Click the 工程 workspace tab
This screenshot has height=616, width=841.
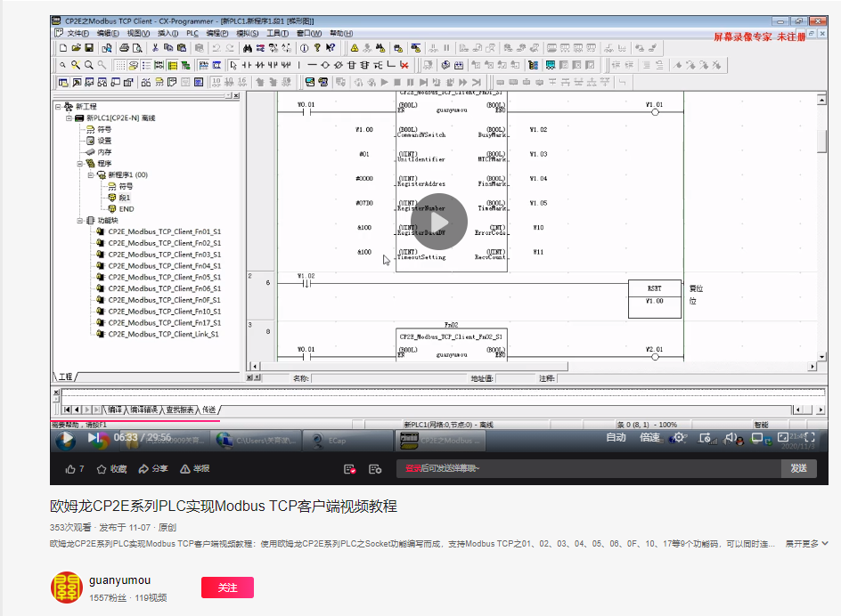65,377
